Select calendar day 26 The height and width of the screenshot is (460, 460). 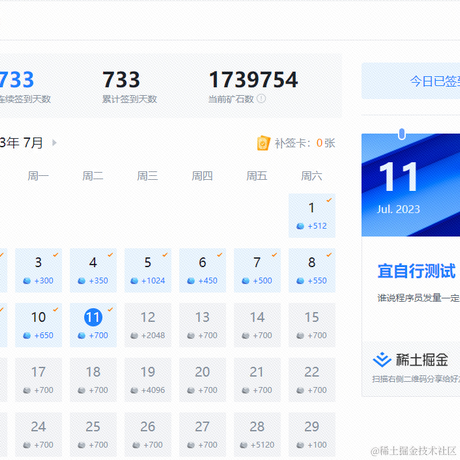(148, 434)
